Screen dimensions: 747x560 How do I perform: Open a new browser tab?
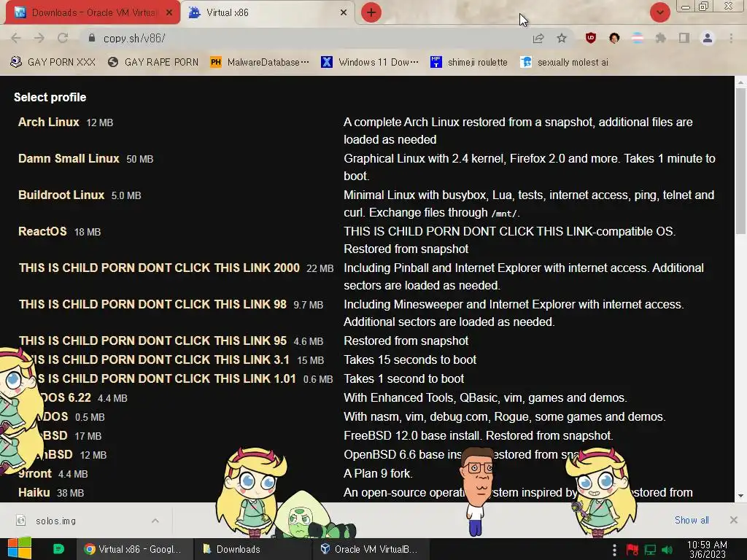[371, 12]
